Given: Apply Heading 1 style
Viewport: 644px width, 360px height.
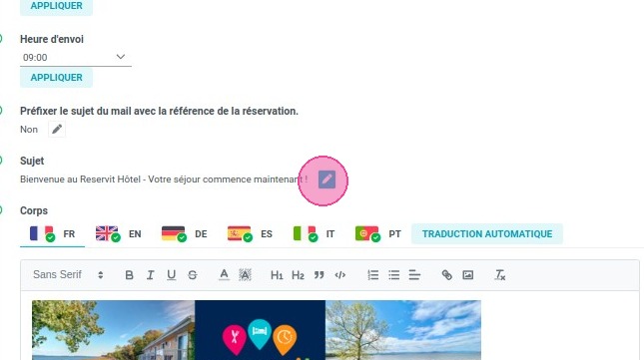Looking at the screenshot, I should tap(277, 274).
